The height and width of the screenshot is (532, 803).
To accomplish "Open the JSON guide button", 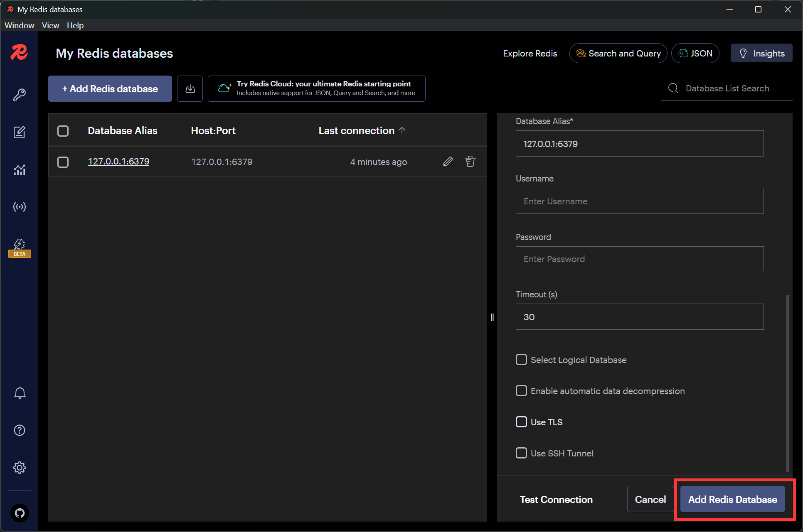I will click(695, 53).
